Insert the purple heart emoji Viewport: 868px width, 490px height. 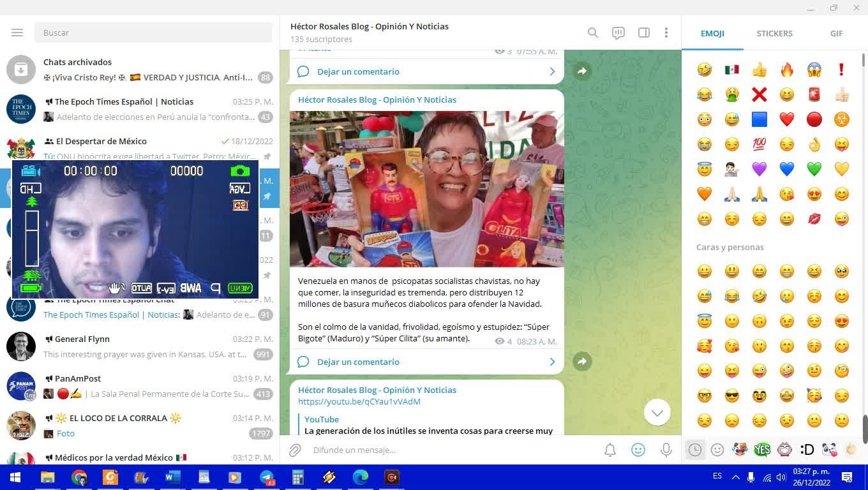pos(759,169)
